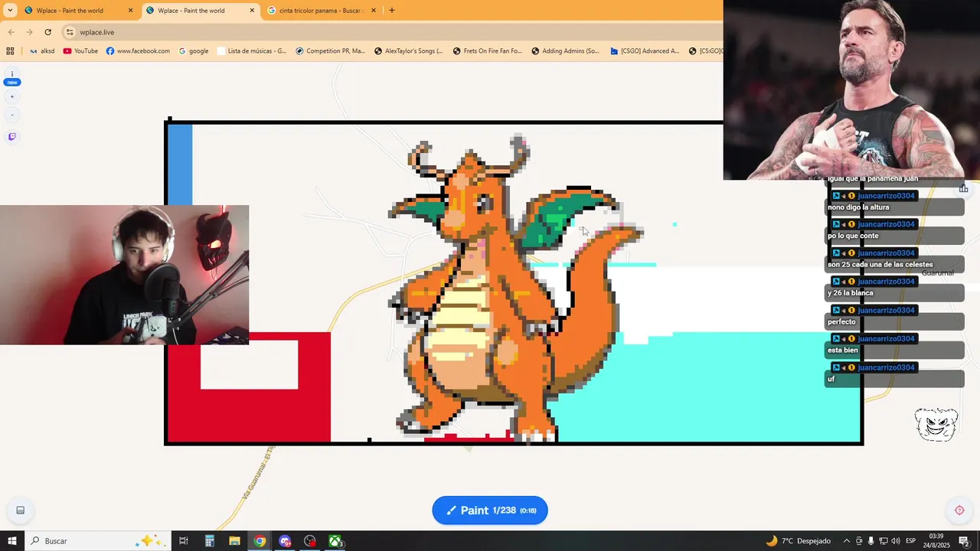This screenshot has height=551, width=980.
Task: Open File Explorer from the taskbar
Action: pyautogui.click(x=234, y=541)
